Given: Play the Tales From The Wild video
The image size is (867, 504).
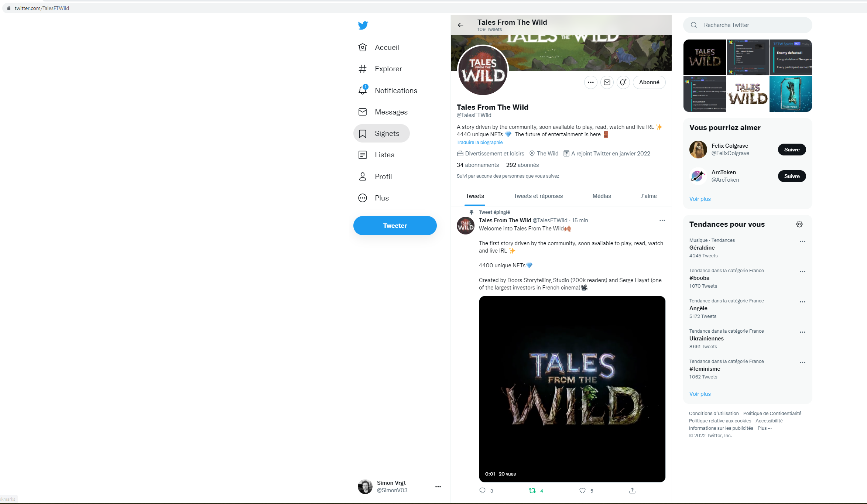Looking at the screenshot, I should [572, 389].
